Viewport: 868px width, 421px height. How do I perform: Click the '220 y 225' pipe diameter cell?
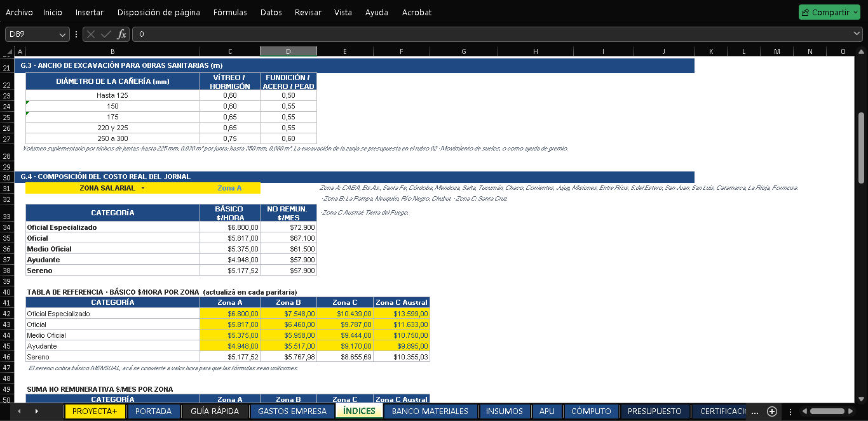click(x=112, y=128)
